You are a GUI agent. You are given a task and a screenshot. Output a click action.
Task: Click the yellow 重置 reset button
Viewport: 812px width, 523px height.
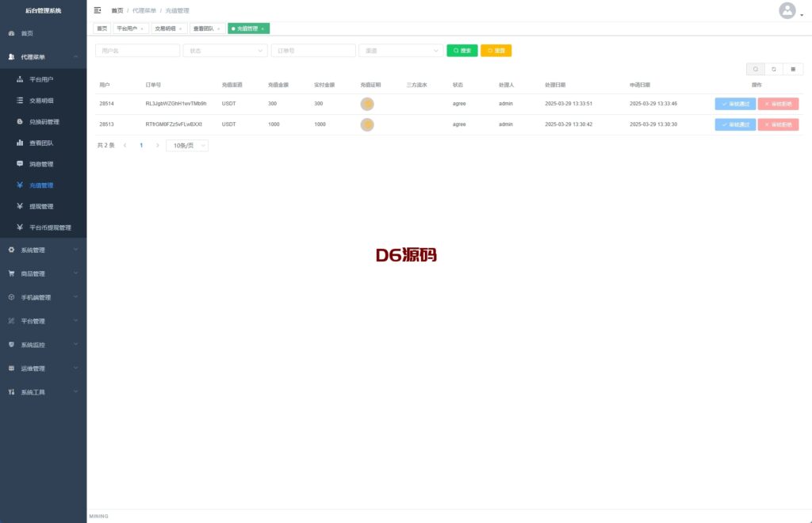[496, 51]
